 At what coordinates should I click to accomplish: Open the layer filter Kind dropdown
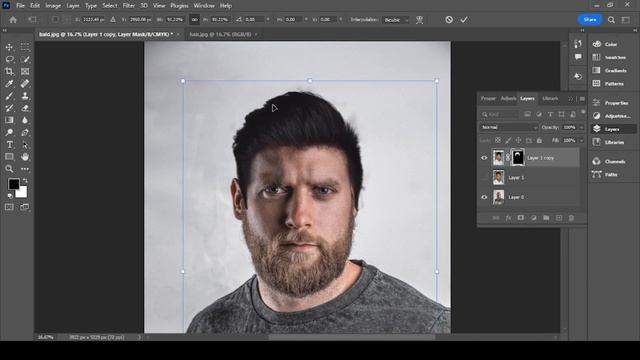click(x=500, y=115)
